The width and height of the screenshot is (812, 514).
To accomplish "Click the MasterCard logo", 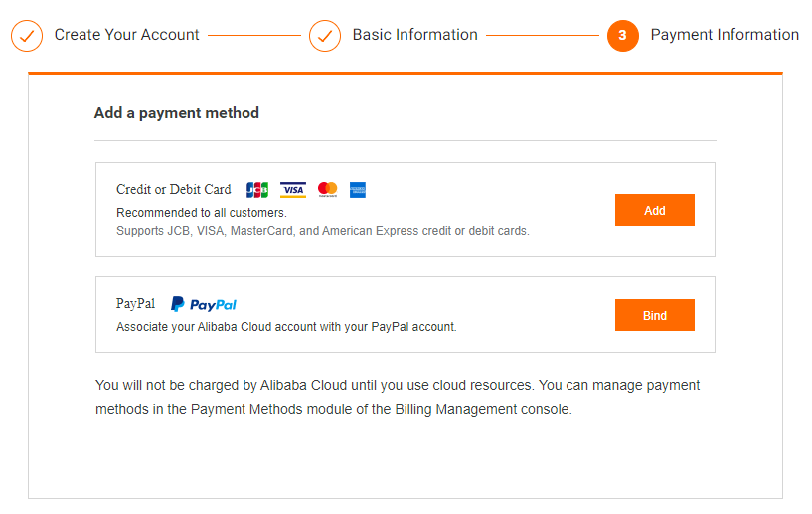I will tap(327, 189).
